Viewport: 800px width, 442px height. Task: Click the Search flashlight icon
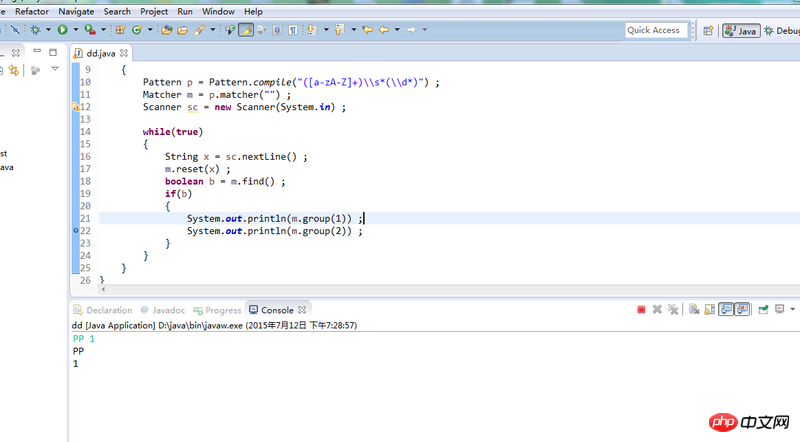[x=199, y=30]
